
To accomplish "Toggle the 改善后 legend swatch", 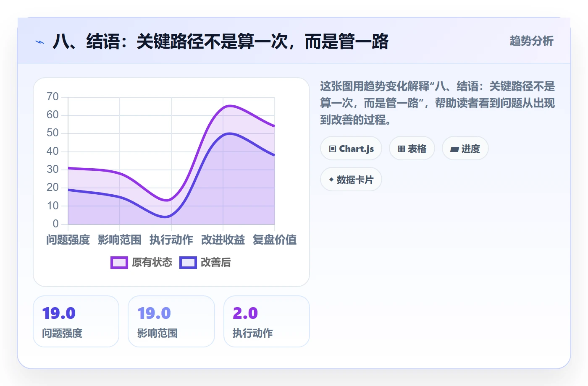I will (188, 263).
